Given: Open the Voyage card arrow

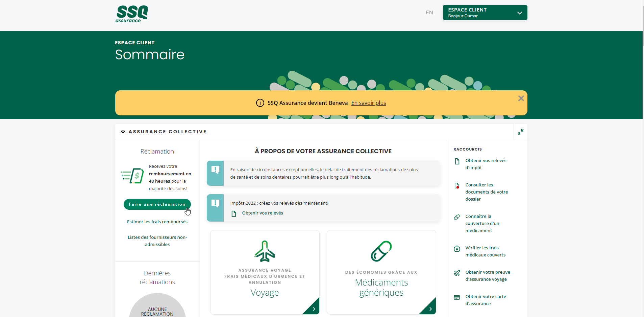Looking at the screenshot, I should [x=314, y=309].
